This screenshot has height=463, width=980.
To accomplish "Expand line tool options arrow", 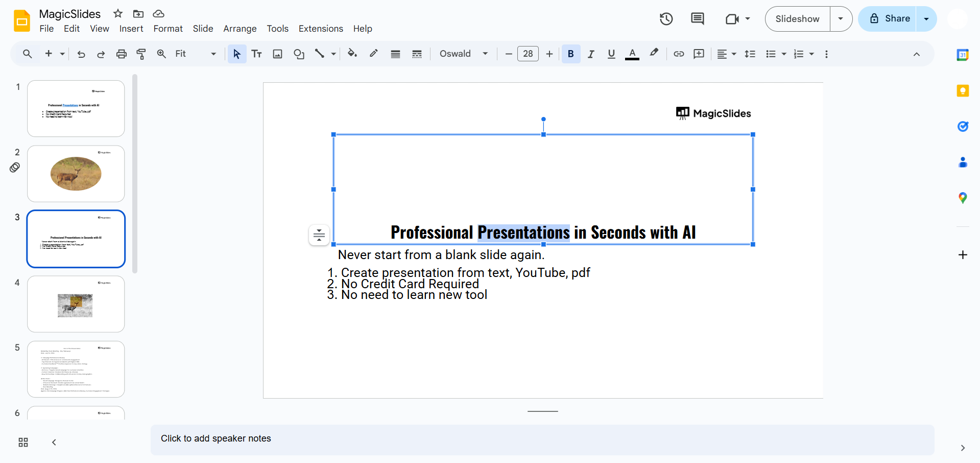I will coord(333,54).
